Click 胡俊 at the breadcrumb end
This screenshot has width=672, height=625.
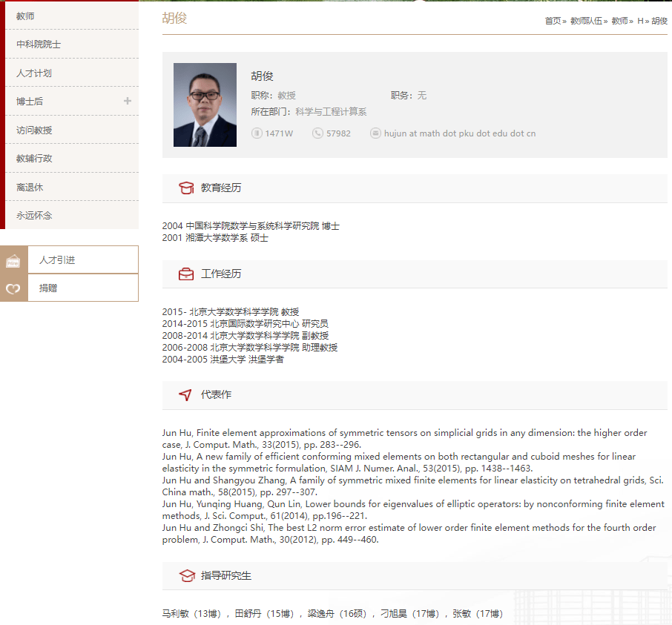click(x=659, y=21)
